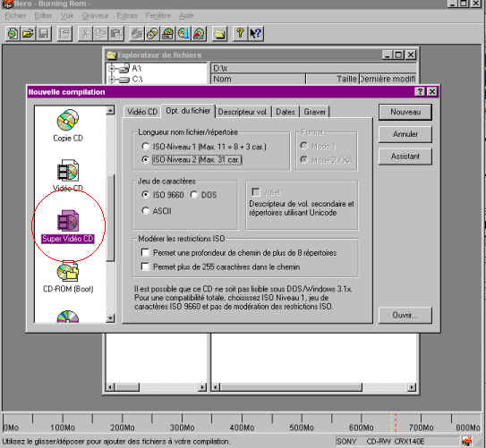Click up arrow of compilation type list scrollbar
486x448 pixels.
click(110, 111)
